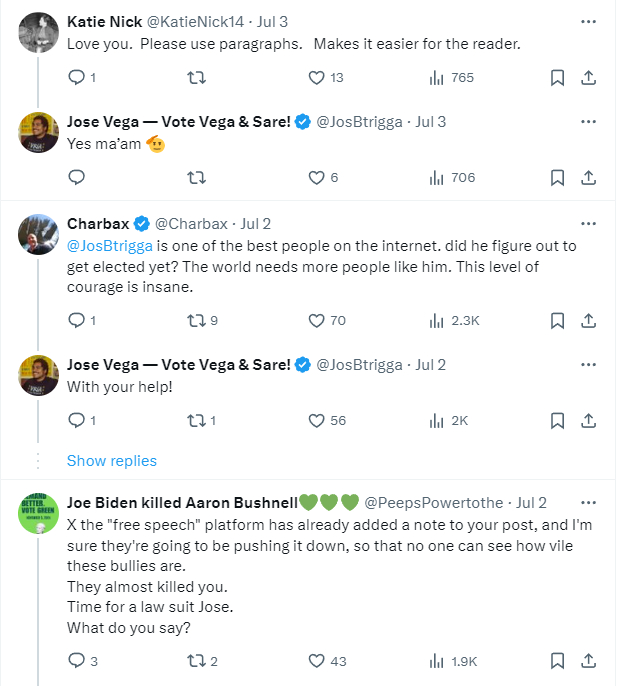Share Katie Nick's tweet
The width and height of the screenshot is (620, 686).
[589, 77]
